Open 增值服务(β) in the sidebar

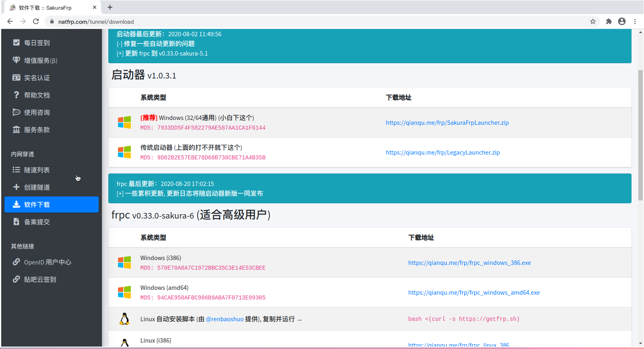[x=52, y=60]
